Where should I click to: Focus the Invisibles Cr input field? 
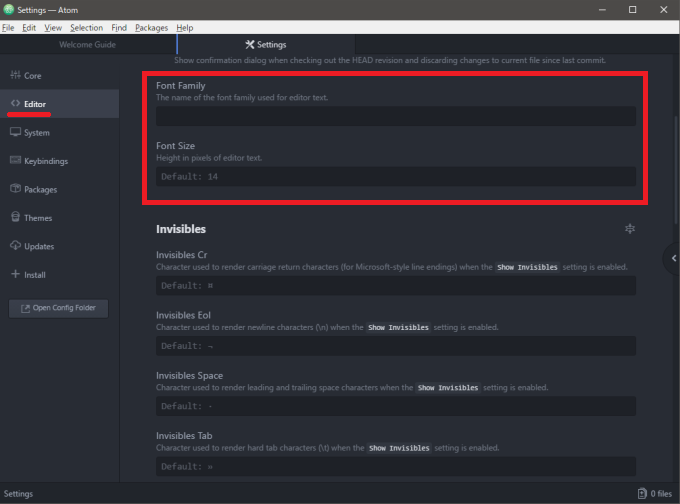pos(396,286)
